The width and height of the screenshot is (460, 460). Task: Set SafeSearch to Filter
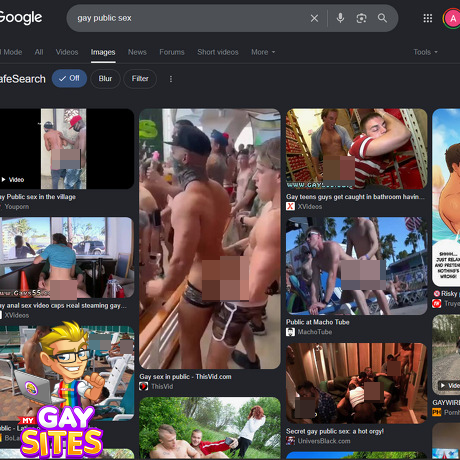click(140, 79)
